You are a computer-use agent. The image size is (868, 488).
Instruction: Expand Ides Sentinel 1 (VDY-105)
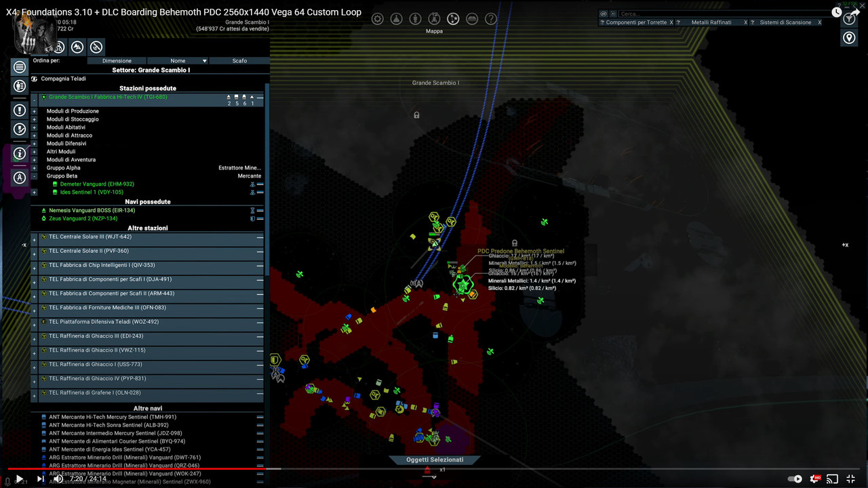(x=35, y=192)
